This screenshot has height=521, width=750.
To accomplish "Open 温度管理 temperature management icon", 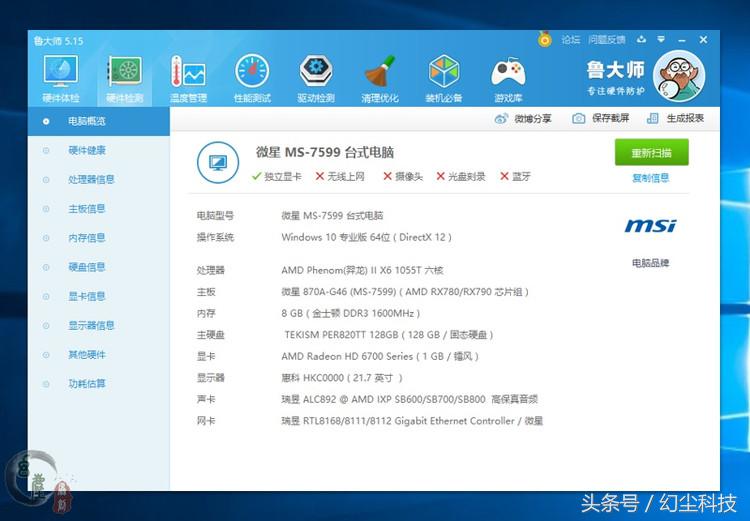I will coord(188,79).
